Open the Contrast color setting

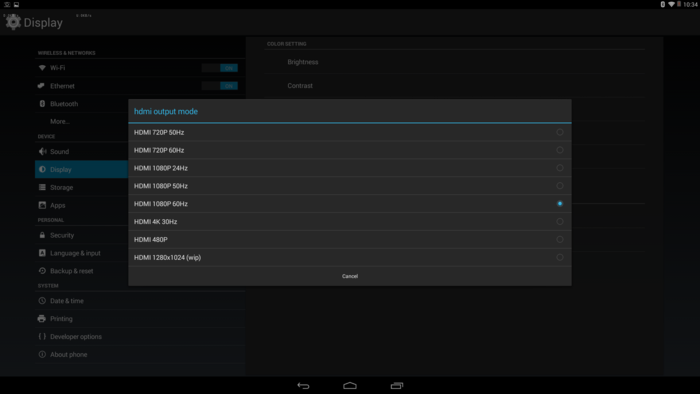[455, 85]
